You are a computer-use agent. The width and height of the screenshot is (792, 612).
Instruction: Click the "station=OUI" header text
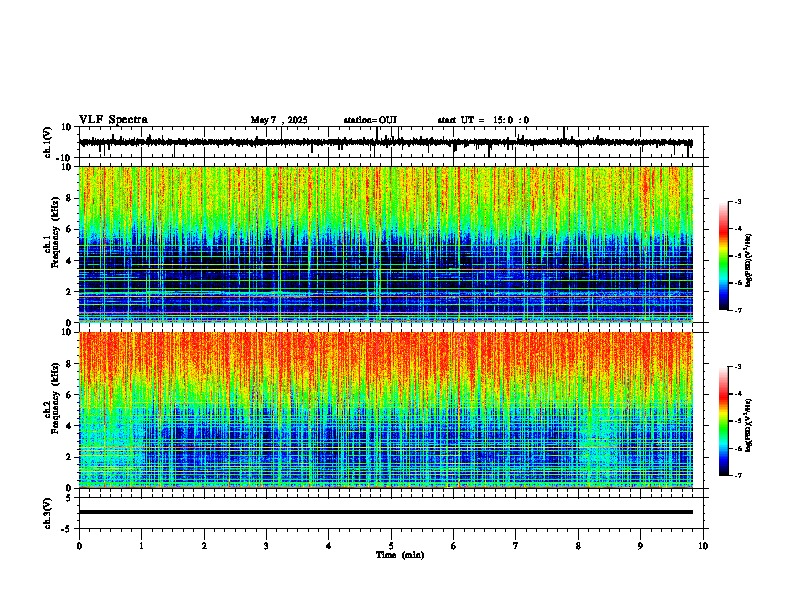pyautogui.click(x=370, y=120)
